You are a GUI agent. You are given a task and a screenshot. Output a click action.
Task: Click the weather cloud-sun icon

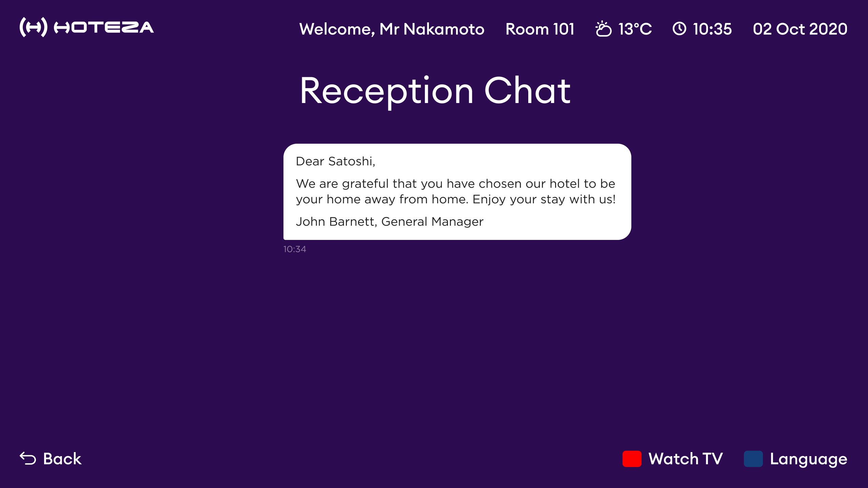pyautogui.click(x=604, y=29)
